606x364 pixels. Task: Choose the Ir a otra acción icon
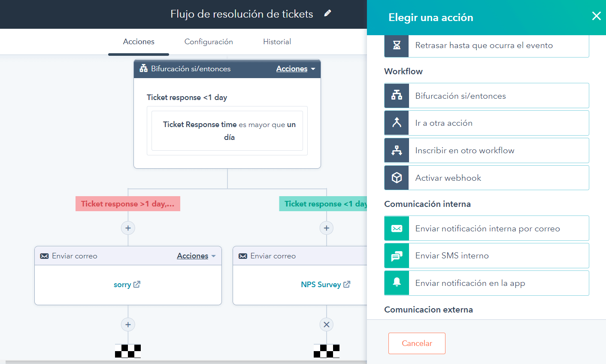point(397,123)
